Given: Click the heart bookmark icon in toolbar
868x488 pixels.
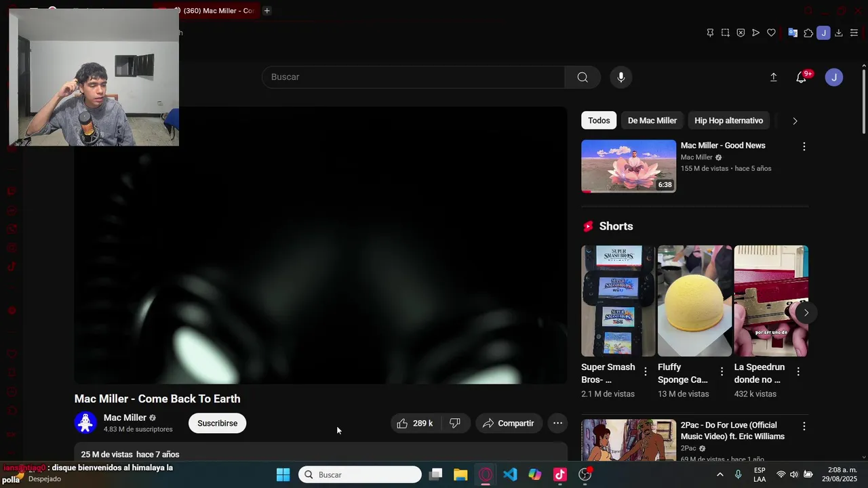Looking at the screenshot, I should tap(771, 33).
